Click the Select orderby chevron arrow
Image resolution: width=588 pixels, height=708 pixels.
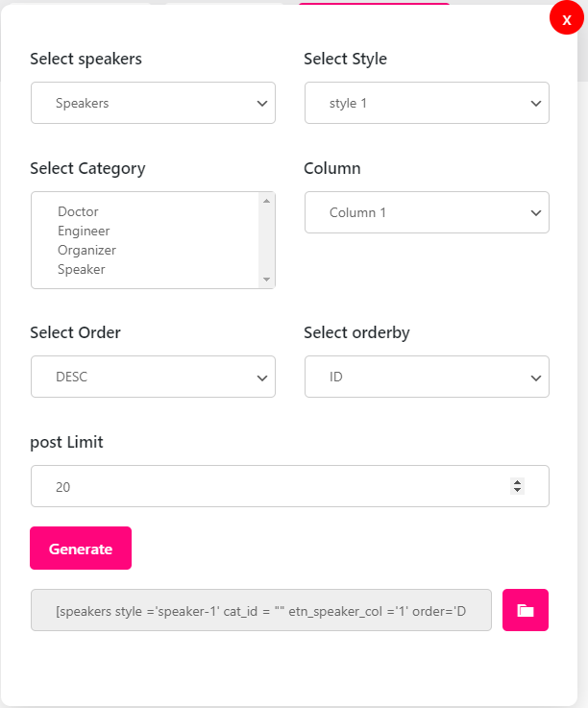[x=536, y=378]
